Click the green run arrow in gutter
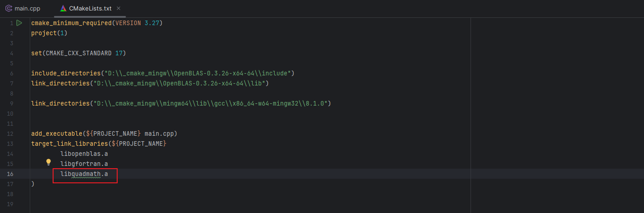Image resolution: width=644 pixels, height=213 pixels. coord(19,23)
